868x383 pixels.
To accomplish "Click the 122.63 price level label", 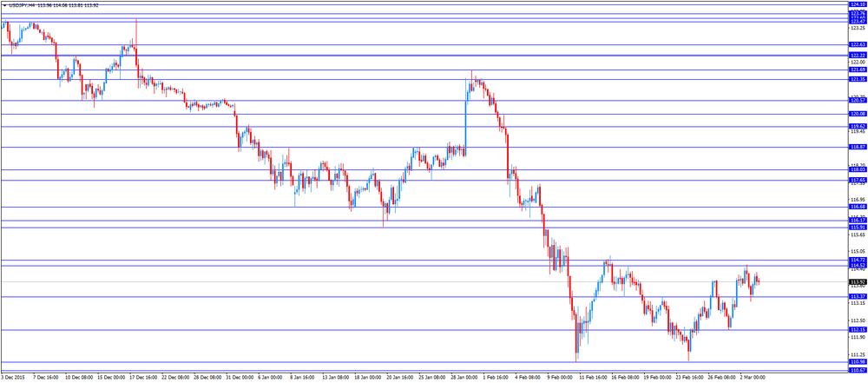I will pyautogui.click(x=858, y=45).
